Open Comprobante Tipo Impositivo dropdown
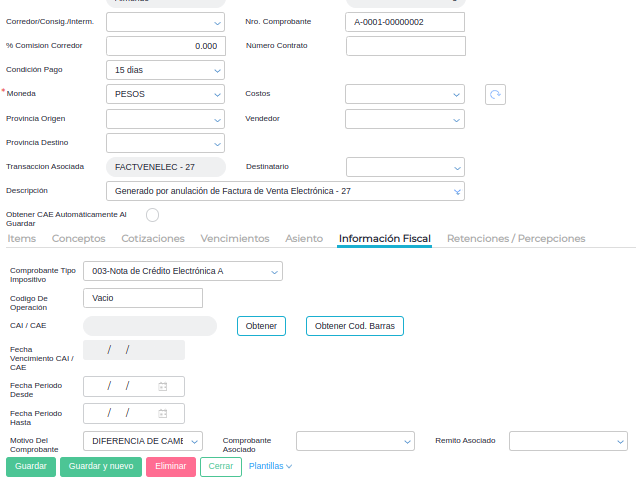The width and height of the screenshot is (636, 481). click(x=183, y=271)
